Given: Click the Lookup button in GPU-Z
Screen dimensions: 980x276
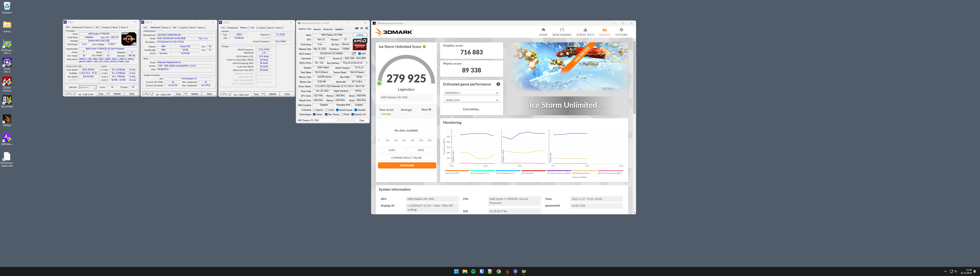Looking at the screenshot, I should (x=360, y=35).
